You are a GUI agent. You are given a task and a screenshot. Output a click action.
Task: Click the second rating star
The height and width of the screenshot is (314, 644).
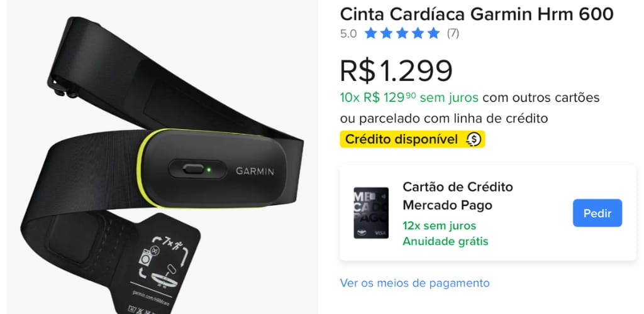386,33
